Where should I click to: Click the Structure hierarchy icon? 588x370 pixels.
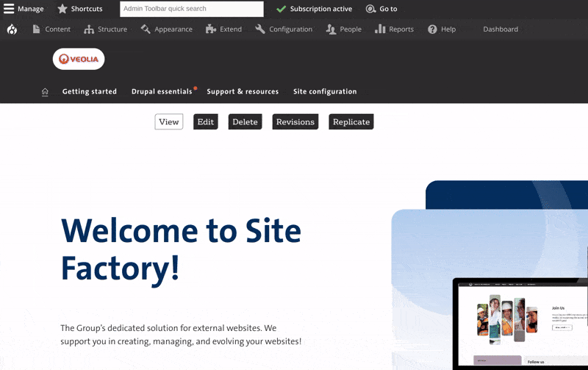click(89, 29)
